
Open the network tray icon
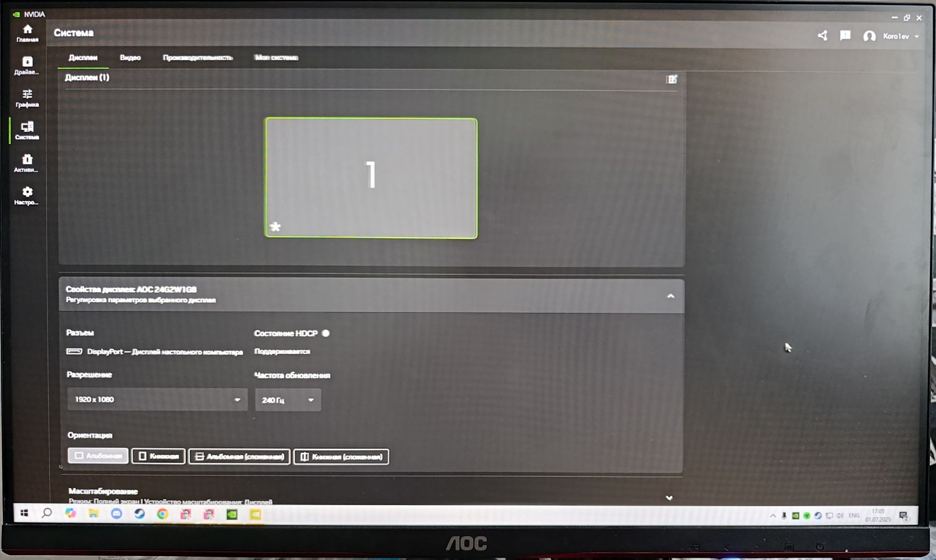(x=829, y=515)
